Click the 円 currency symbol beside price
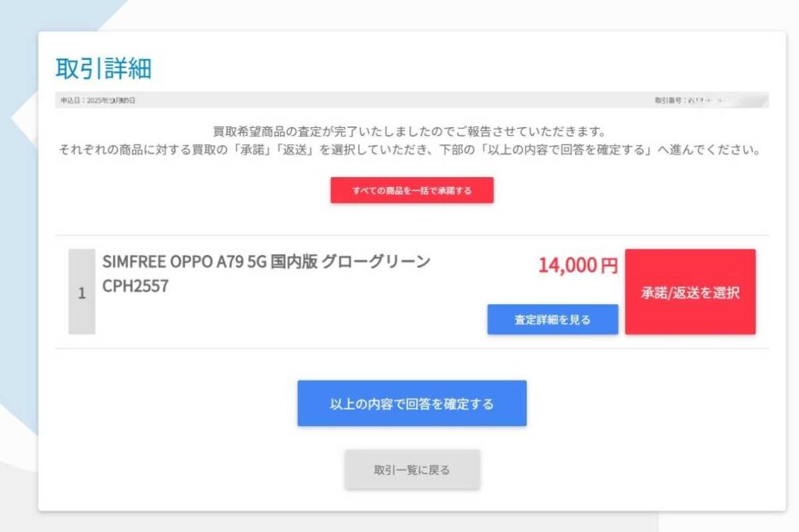 609,265
